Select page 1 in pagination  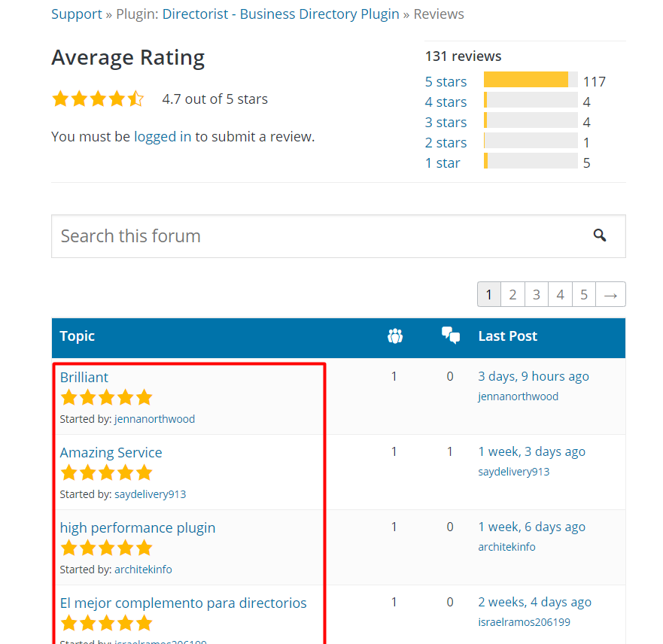489,294
